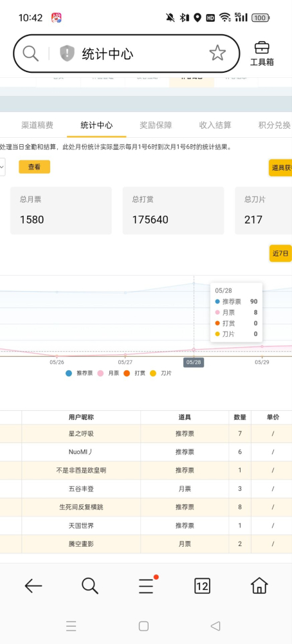Tap Android back triangle button
Screen dimensions: 292x644
click(215, 626)
